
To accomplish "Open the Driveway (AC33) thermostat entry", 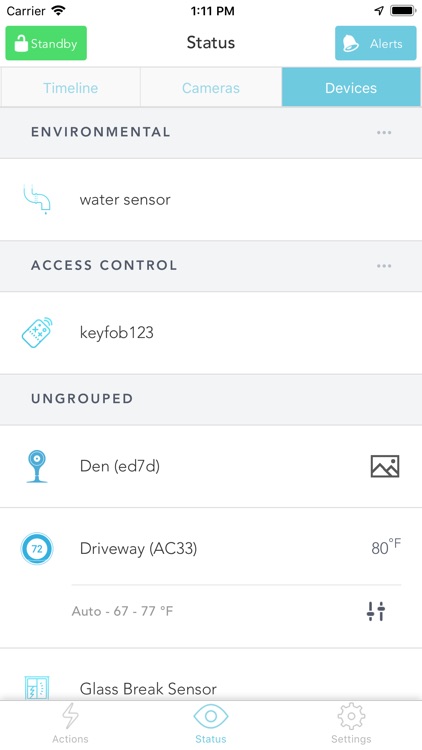I will (211, 549).
